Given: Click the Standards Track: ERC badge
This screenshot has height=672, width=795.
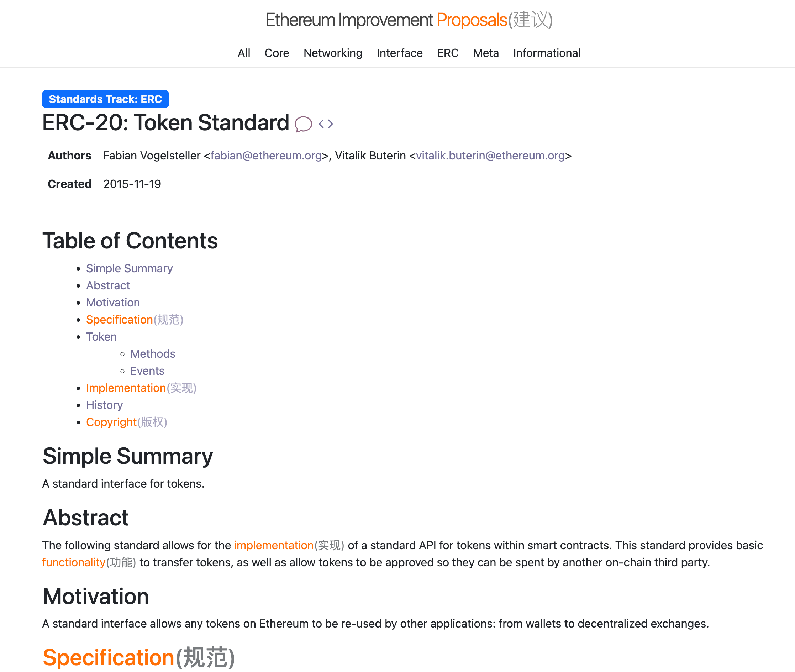Looking at the screenshot, I should click(106, 99).
